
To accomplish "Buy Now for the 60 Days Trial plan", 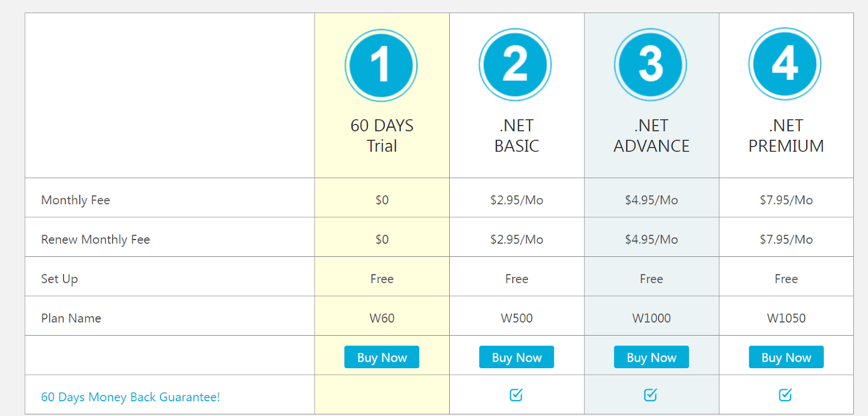I will [x=382, y=357].
